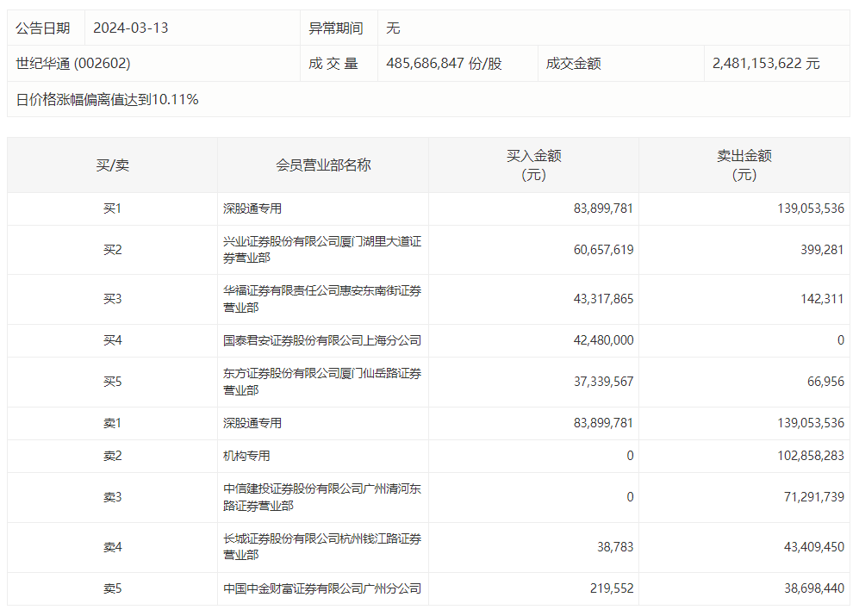Click the 买/卖 column header

(x=112, y=165)
